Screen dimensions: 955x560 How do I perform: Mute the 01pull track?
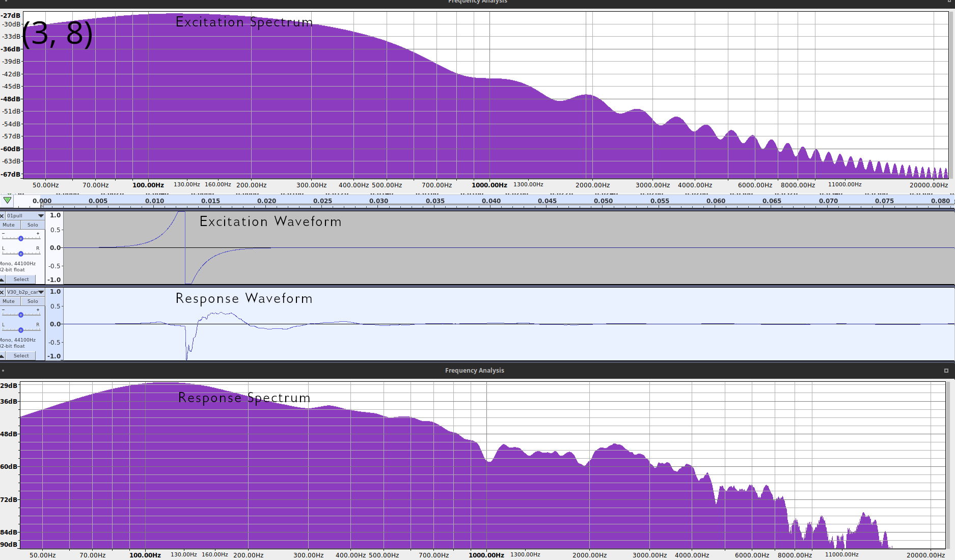pos(9,225)
